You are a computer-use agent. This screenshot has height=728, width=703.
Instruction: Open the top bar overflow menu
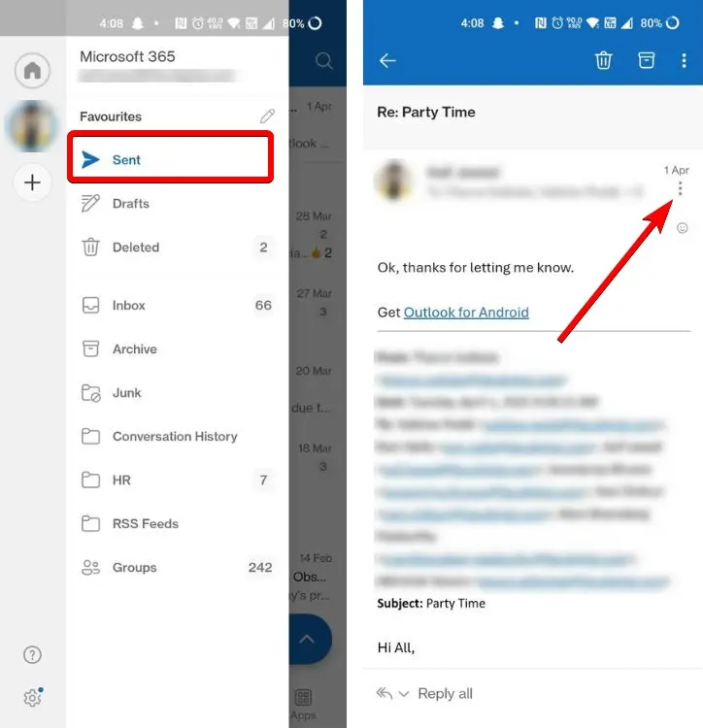coord(684,60)
